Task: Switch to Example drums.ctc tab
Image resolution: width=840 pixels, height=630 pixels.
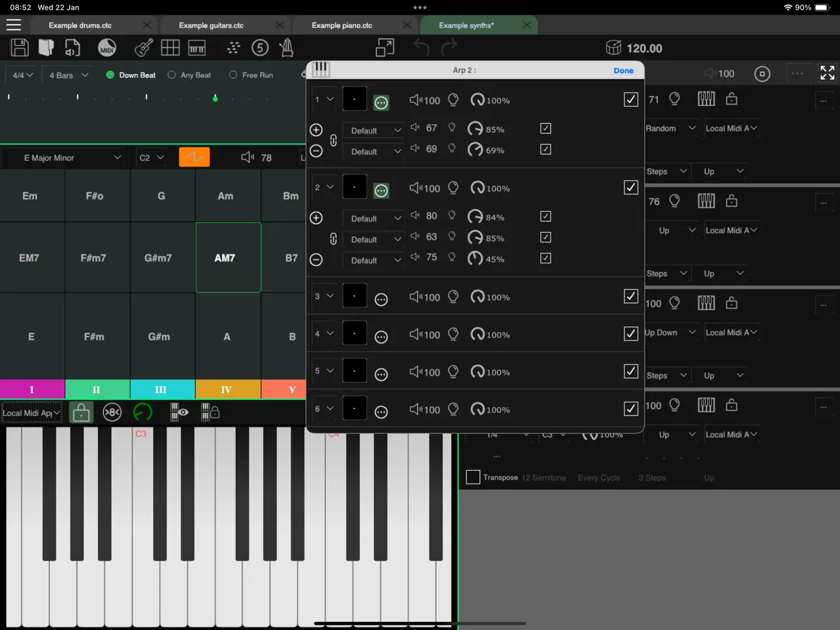Action: tap(80, 25)
